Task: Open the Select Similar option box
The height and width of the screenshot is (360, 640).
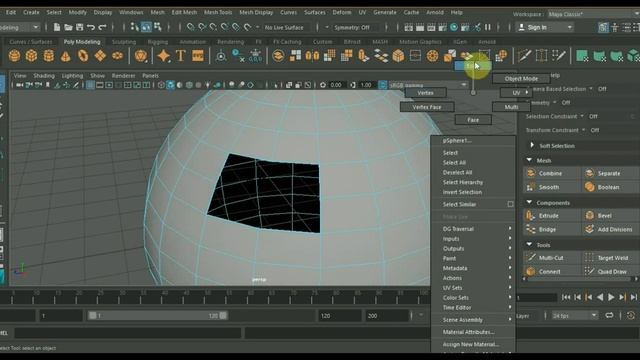Action: 510,204
